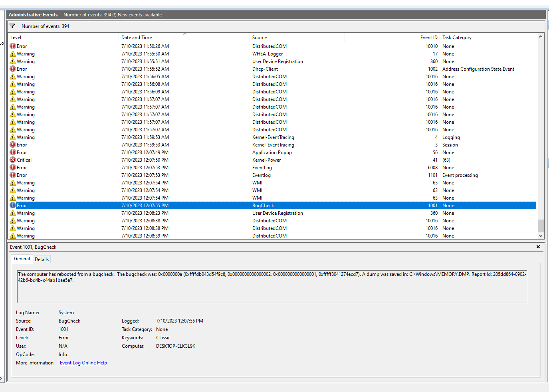Click the Administrative Events title
The height and width of the screenshot is (392, 549).
pyautogui.click(x=33, y=15)
